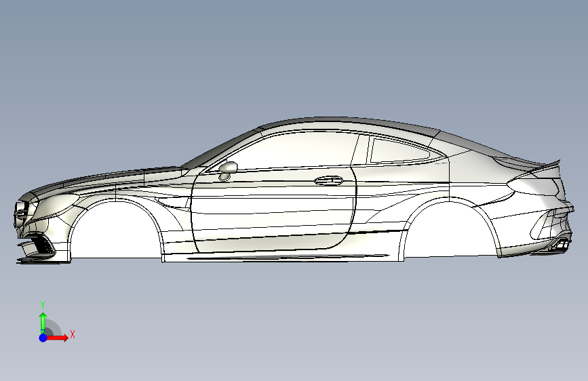
Task: Select the rear exhaust tip of the car
Action: point(560,245)
